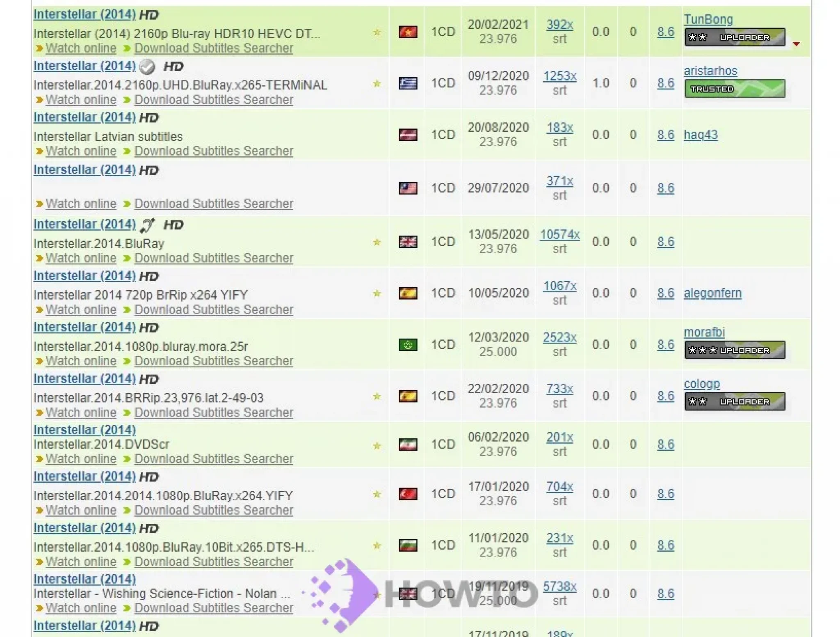Click the trusted checkmark badge icon on second row
This screenshot has height=637, width=840.
(147, 66)
